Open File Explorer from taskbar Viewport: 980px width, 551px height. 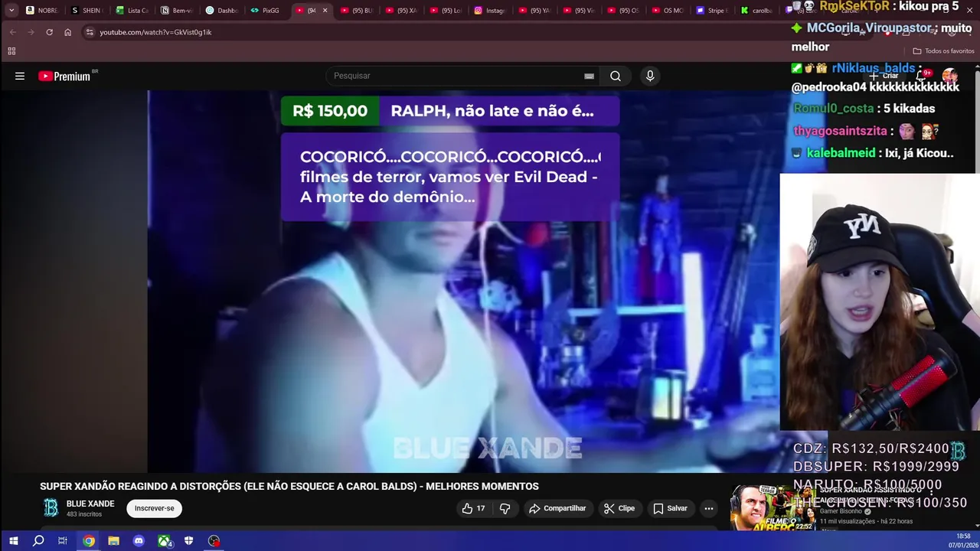(113, 541)
